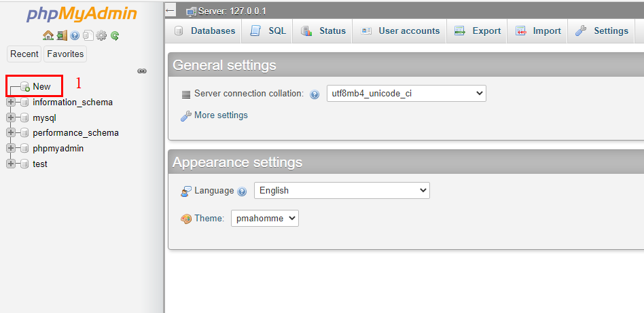Click the log out door icon

(x=61, y=35)
